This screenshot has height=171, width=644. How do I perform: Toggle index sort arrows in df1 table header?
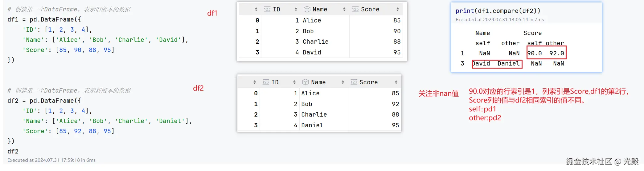[x=256, y=10]
